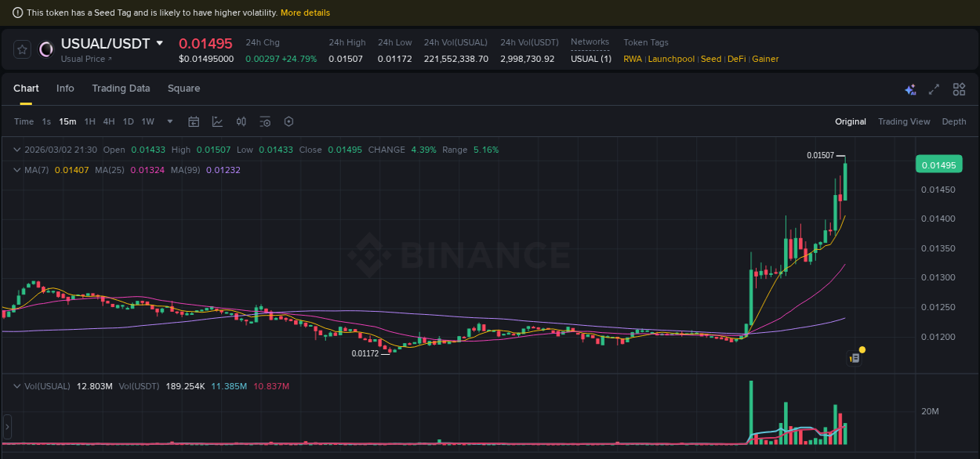Click the More details link
980x459 pixels.
tap(305, 13)
